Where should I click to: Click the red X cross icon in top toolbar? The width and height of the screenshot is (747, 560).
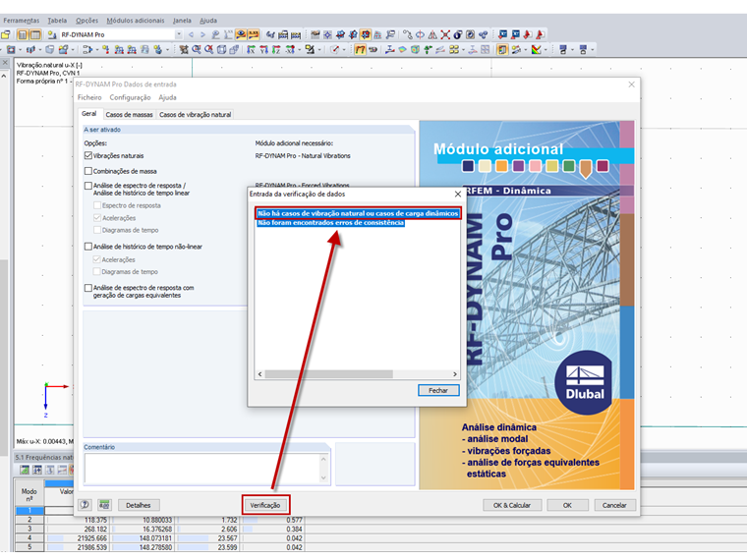point(445,34)
